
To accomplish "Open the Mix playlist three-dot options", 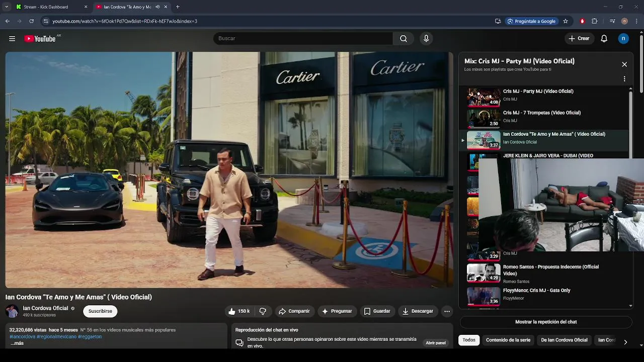I will [x=624, y=79].
